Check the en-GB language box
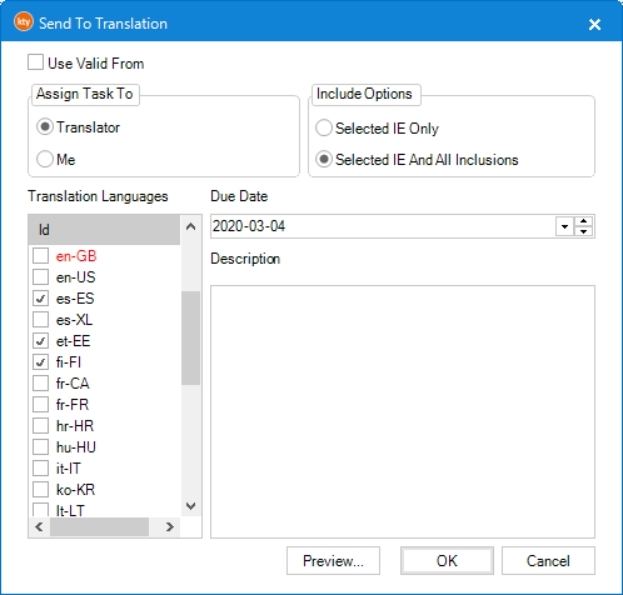 pyautogui.click(x=40, y=256)
